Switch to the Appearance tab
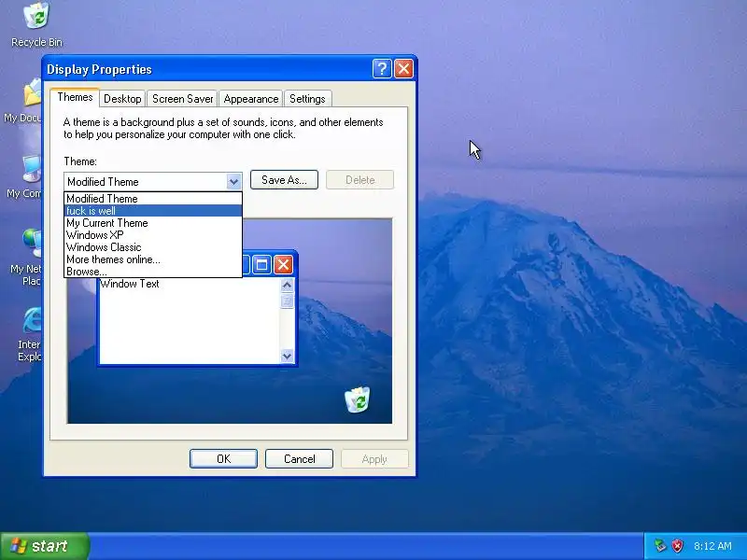Screen dimensions: 747x560 tap(250, 99)
